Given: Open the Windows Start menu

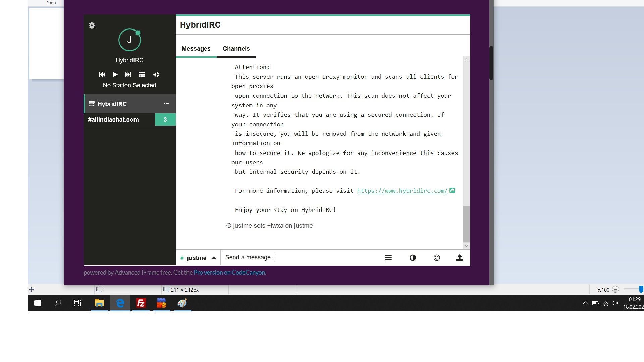Looking at the screenshot, I should click(38, 303).
